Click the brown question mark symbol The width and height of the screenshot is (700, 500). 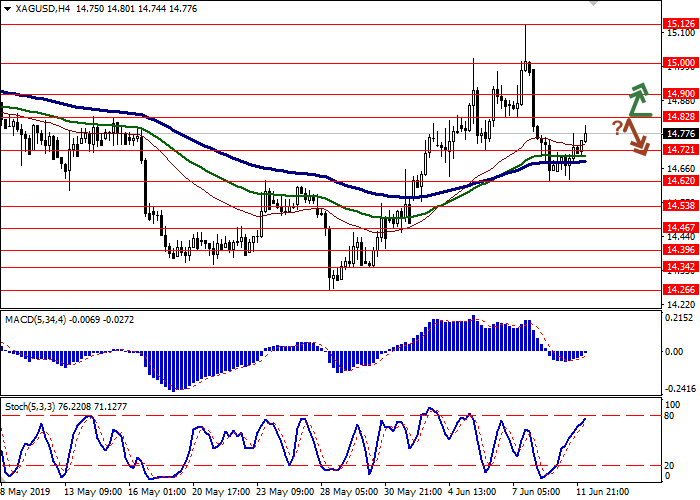click(617, 126)
